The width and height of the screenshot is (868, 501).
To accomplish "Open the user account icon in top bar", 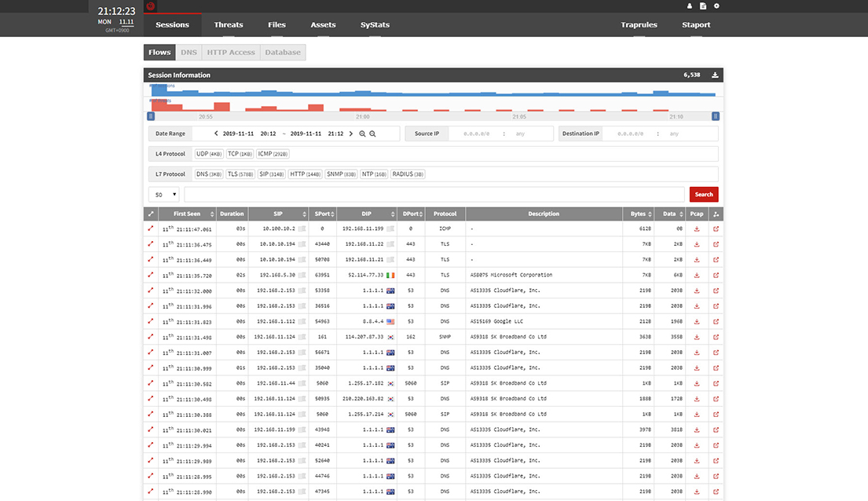I will [x=689, y=6].
